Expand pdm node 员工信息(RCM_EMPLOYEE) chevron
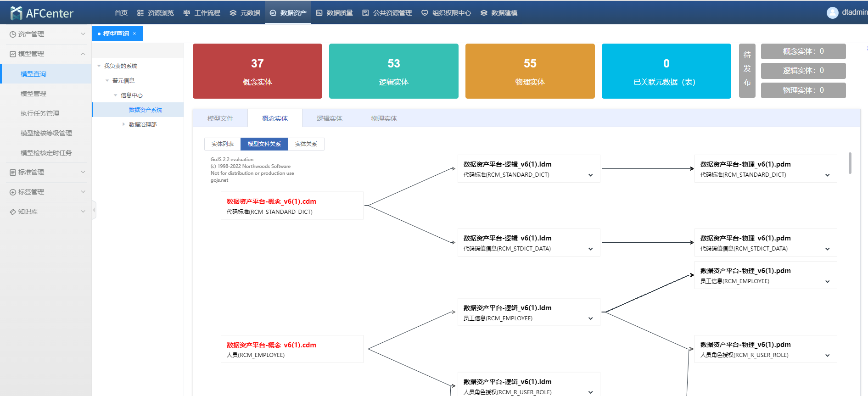The height and width of the screenshot is (396, 868). pyautogui.click(x=828, y=282)
